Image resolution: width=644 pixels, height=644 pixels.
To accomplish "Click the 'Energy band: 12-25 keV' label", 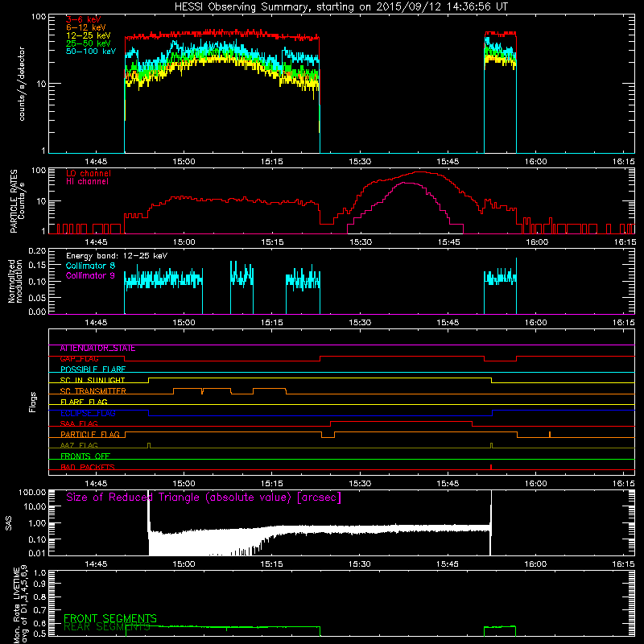I will (117, 256).
